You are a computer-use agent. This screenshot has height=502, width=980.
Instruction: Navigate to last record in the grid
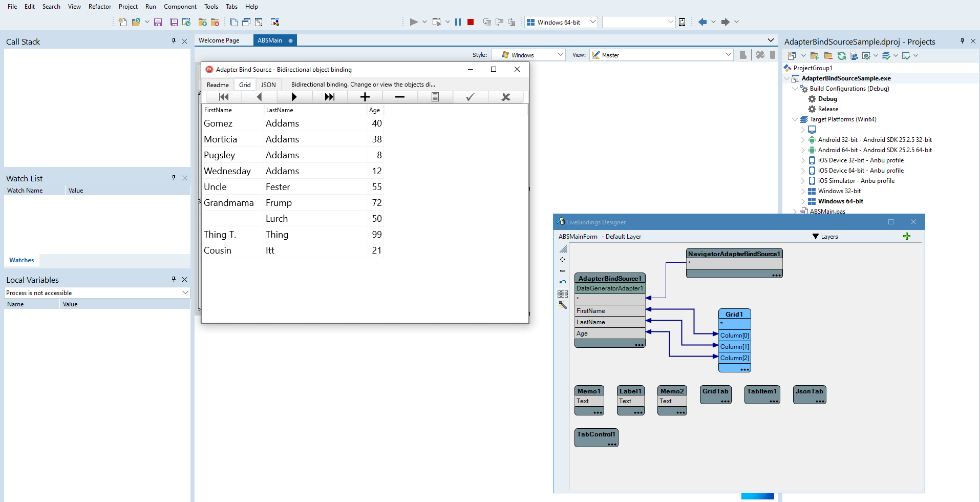pyautogui.click(x=329, y=97)
